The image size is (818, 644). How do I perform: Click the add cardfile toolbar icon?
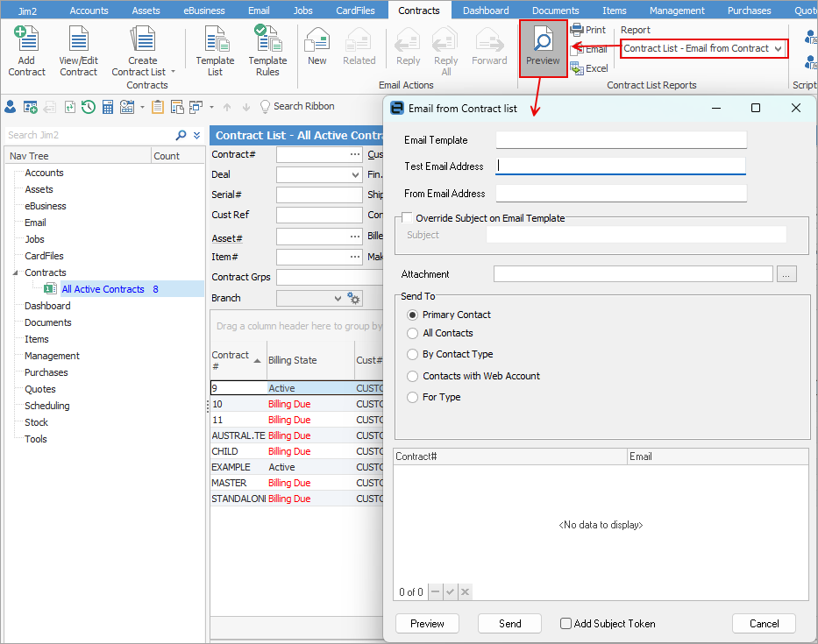31,107
